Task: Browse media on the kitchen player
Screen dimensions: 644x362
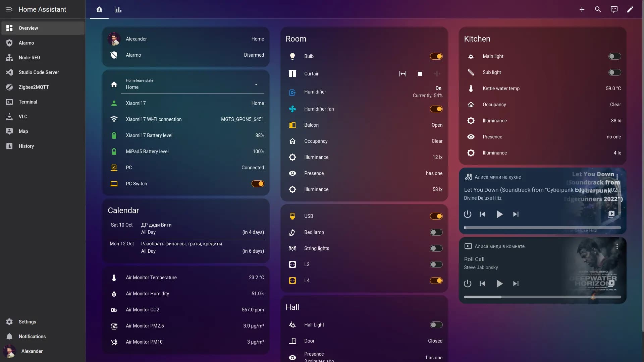Action: pyautogui.click(x=611, y=214)
